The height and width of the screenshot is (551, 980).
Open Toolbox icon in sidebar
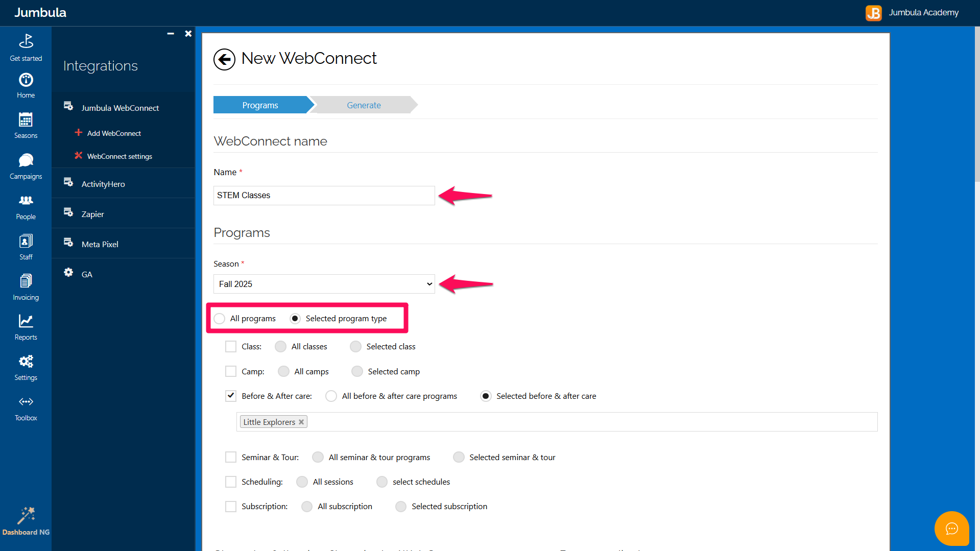click(x=26, y=402)
